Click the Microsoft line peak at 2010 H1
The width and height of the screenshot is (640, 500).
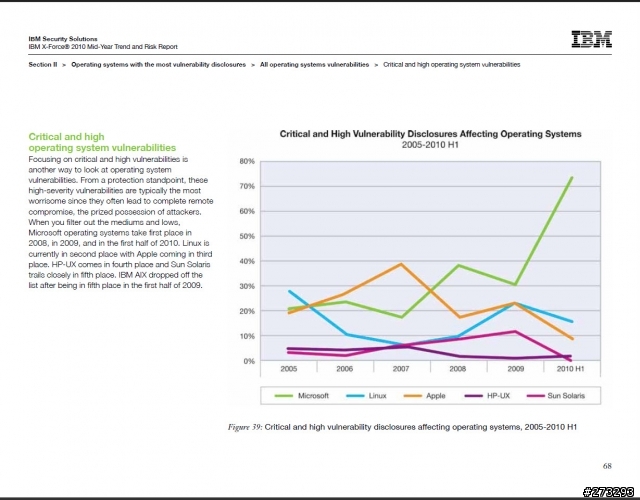point(571,178)
